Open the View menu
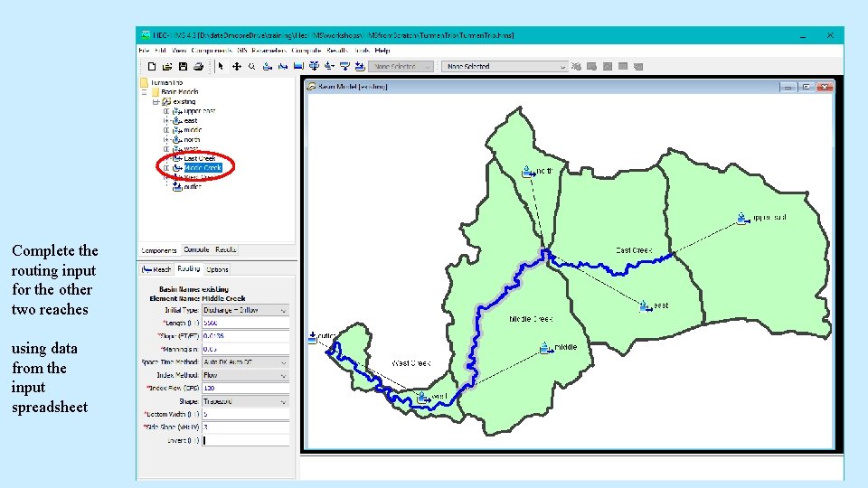Screen dimensions: 868x488 [x=179, y=51]
